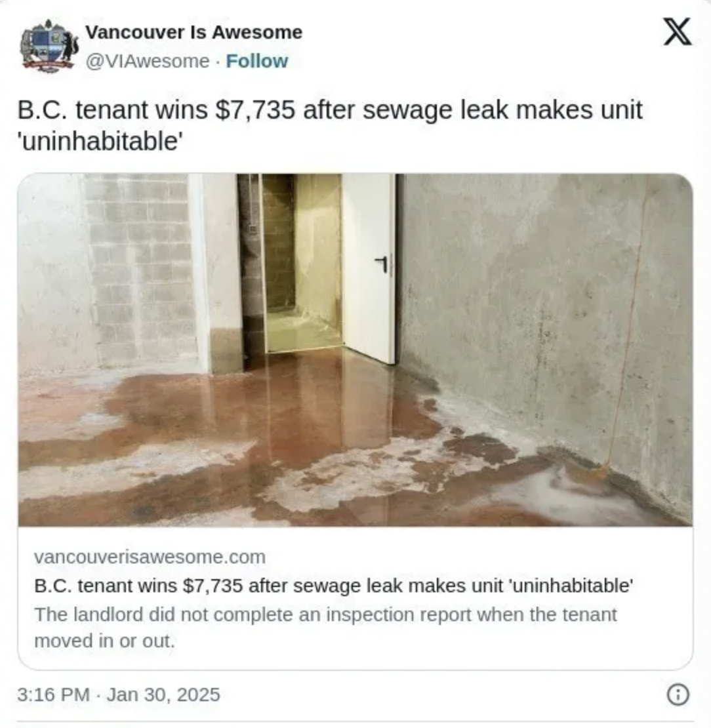Click 'moved in or out.' description line
Viewport: 711px width, 728px height.
104,641
